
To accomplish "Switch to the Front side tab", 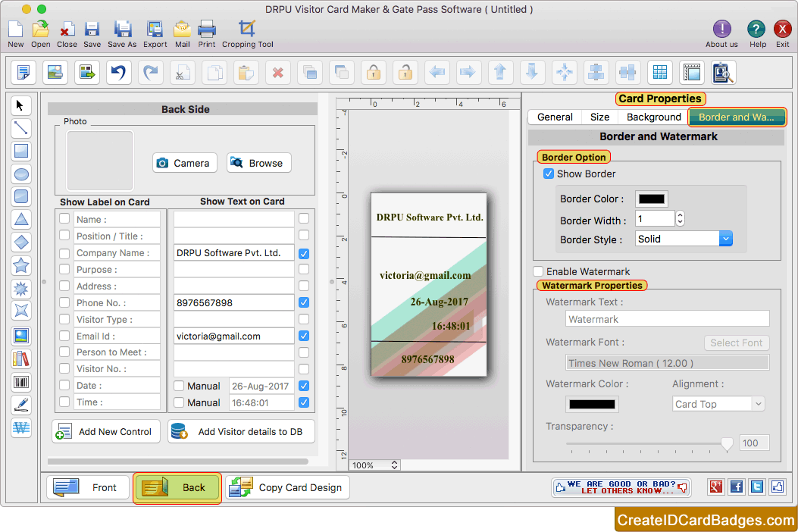I will [x=88, y=488].
